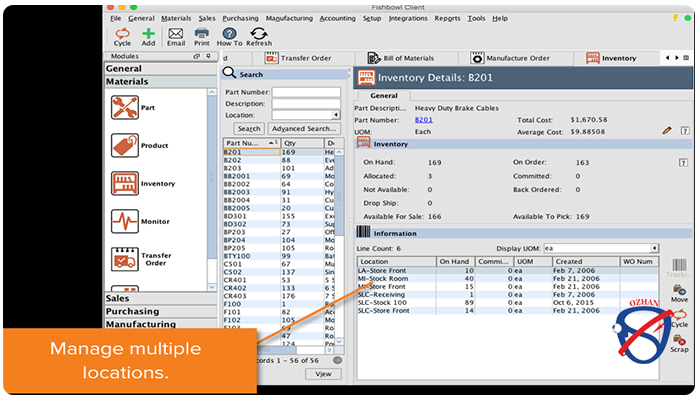The width and height of the screenshot is (700, 400).
Task: Click the Refresh toolbar icon
Action: point(259,37)
